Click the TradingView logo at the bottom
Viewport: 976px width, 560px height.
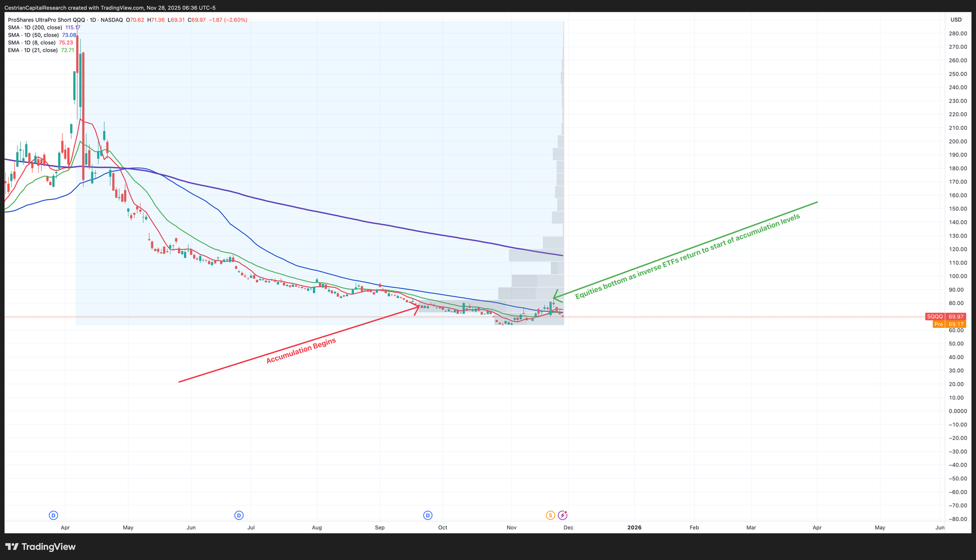tap(41, 547)
